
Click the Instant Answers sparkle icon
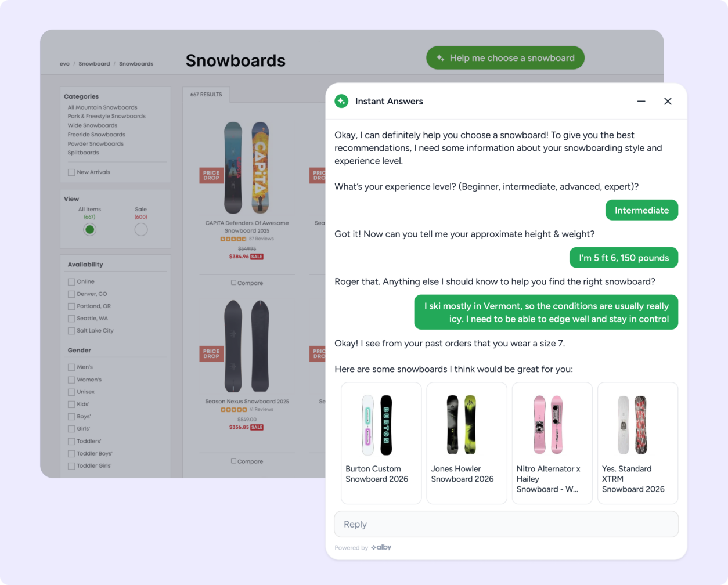coord(341,101)
